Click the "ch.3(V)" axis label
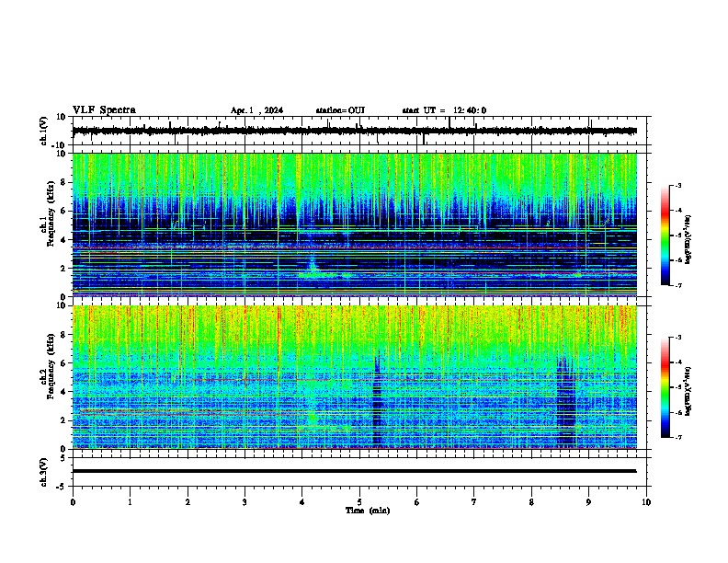 click(x=44, y=473)
